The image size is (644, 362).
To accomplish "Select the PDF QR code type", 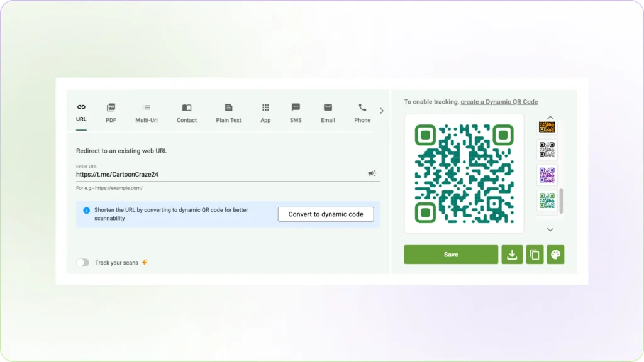I will [x=111, y=112].
